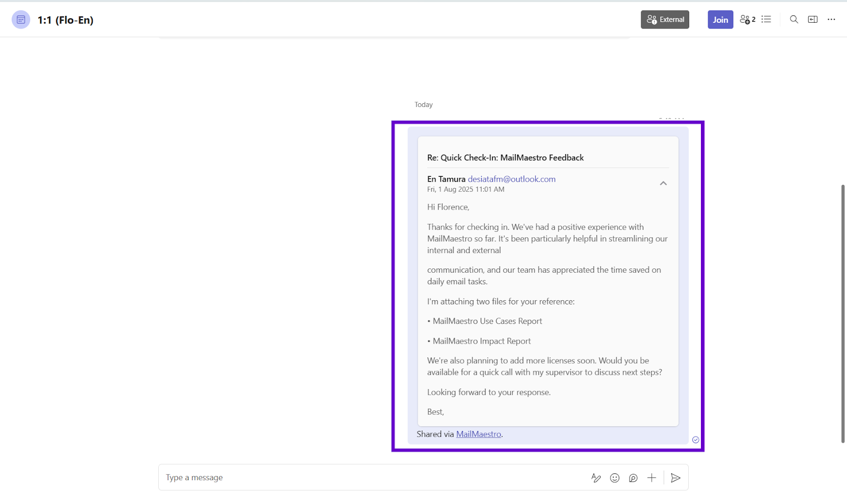Open the plus attachments and apps menu
847x504 pixels.
[x=652, y=478]
